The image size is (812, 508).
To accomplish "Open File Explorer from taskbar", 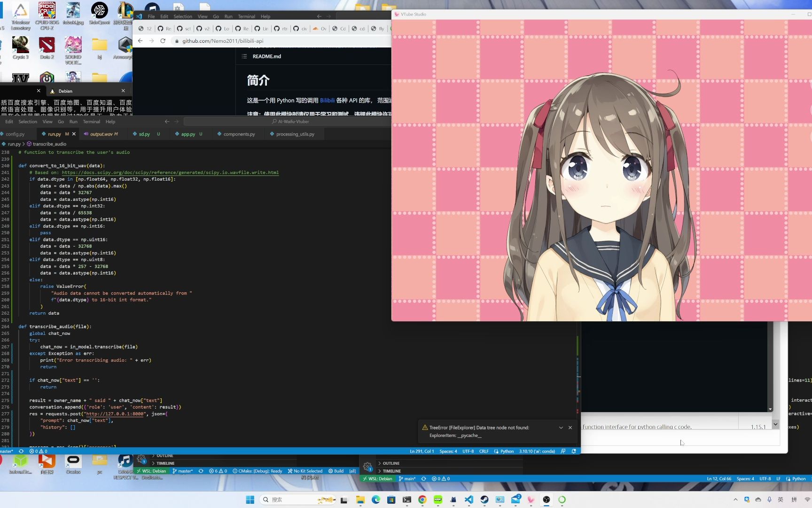I will tap(360, 500).
